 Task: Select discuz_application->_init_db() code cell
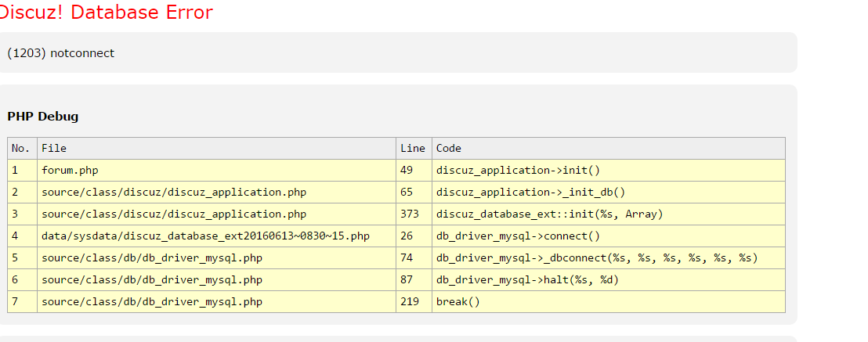point(609,192)
